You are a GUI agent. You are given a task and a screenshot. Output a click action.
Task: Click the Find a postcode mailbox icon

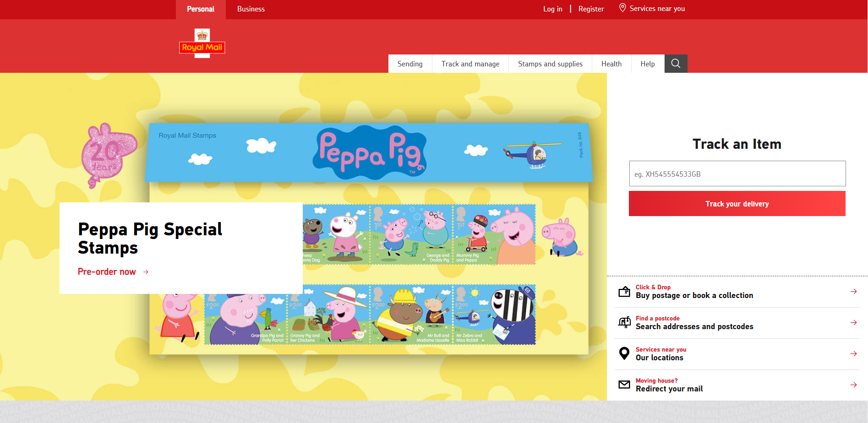624,323
